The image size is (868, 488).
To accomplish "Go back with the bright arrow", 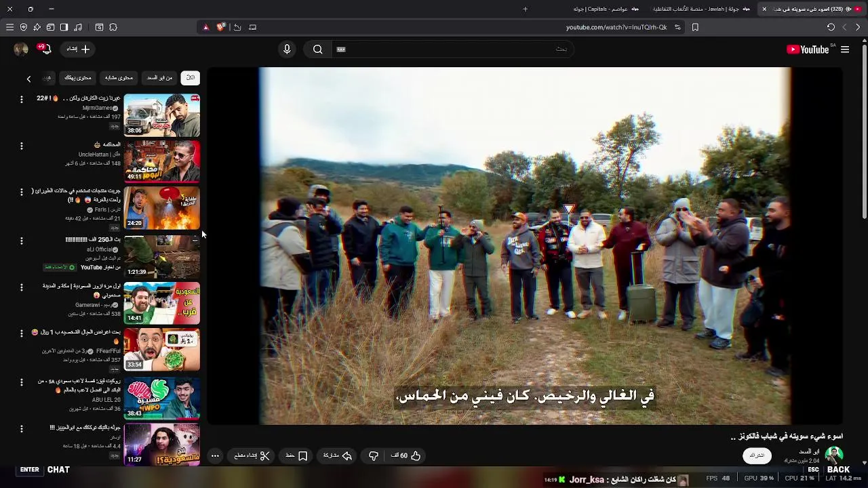I will point(858,27).
